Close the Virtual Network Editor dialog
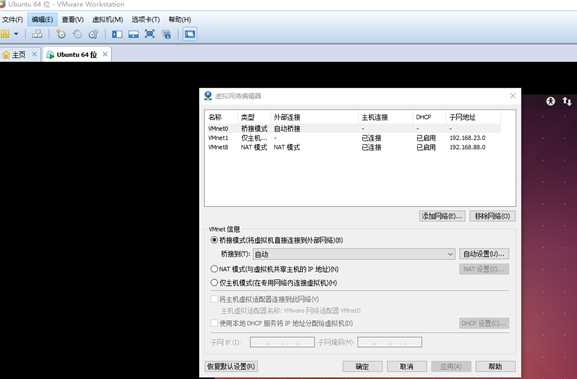This screenshot has width=577, height=379. click(x=513, y=96)
